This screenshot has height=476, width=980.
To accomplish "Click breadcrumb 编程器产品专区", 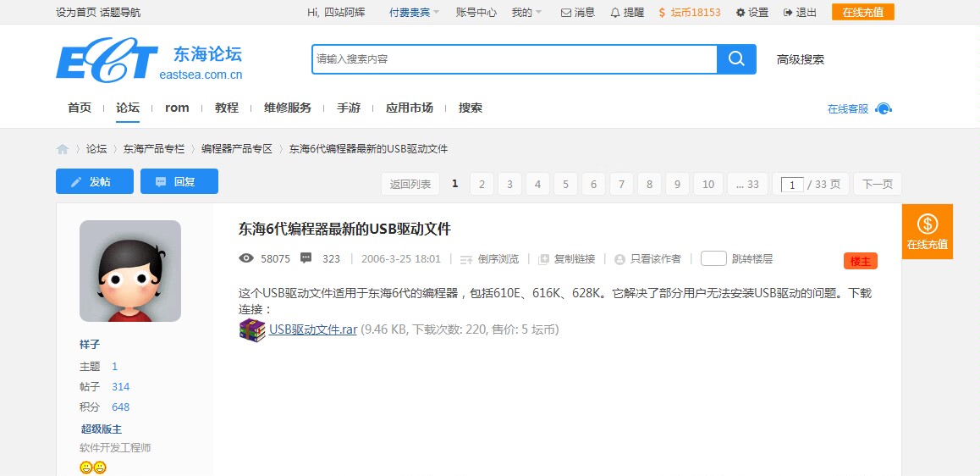I will 237,149.
